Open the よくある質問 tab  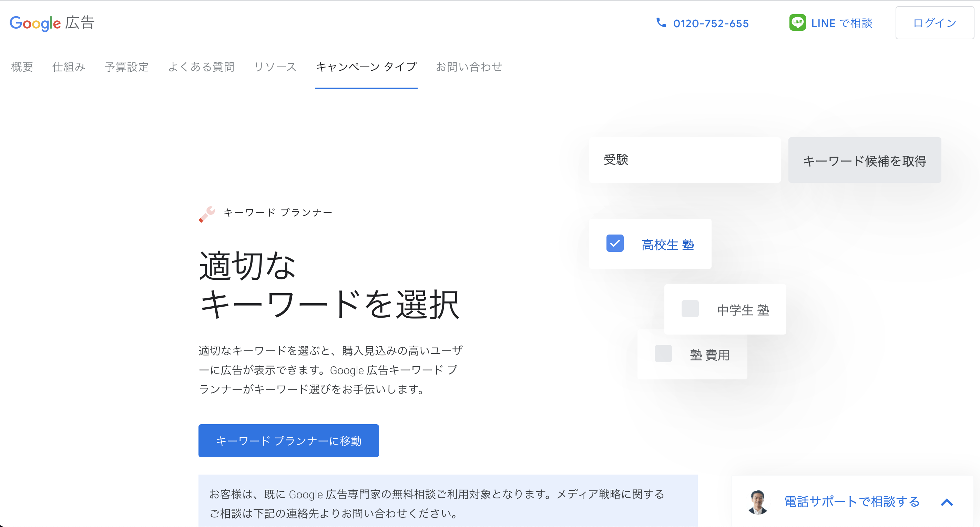(201, 67)
